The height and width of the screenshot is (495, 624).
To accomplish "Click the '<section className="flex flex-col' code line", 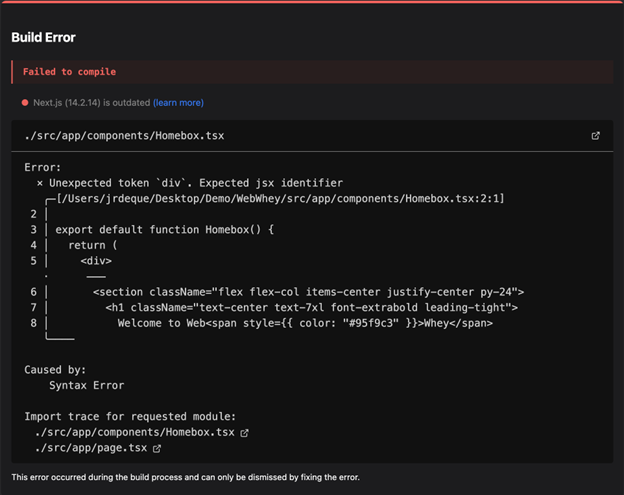I will [x=308, y=292].
